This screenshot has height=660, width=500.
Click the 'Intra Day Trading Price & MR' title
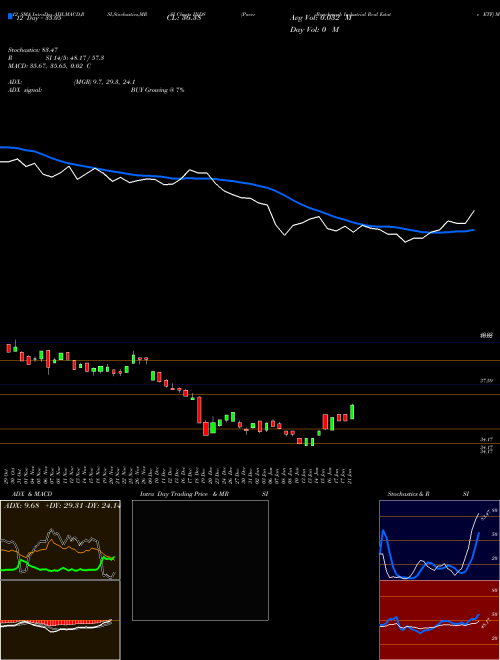(x=184, y=494)
